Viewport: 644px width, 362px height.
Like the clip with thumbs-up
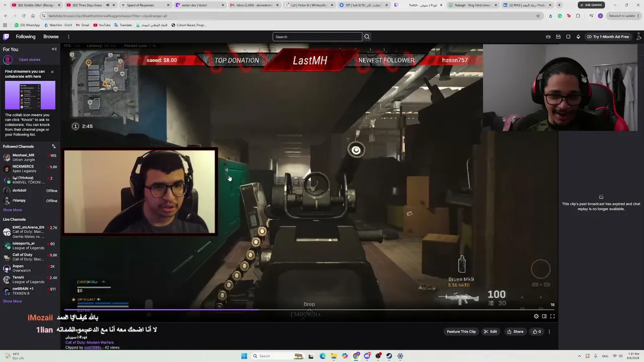537,332
